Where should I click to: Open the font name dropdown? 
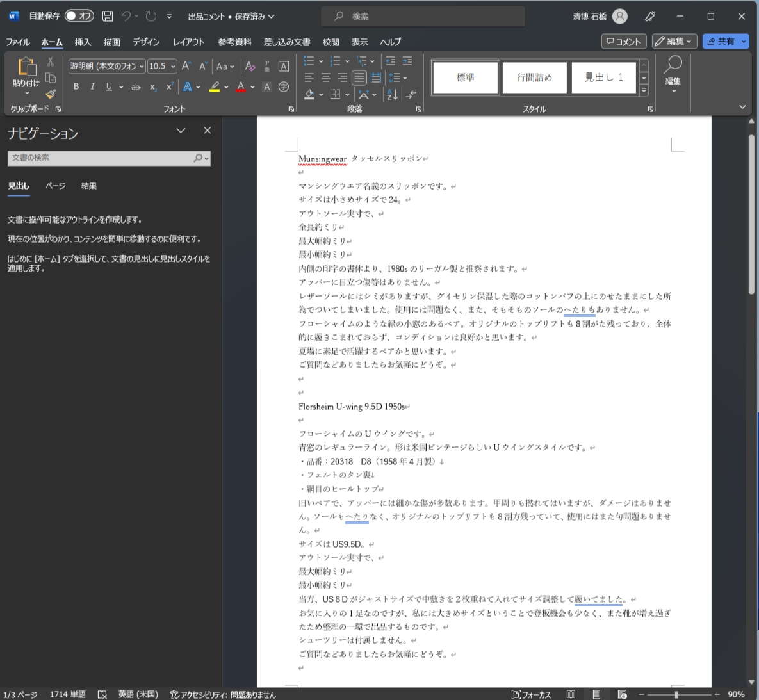(142, 67)
